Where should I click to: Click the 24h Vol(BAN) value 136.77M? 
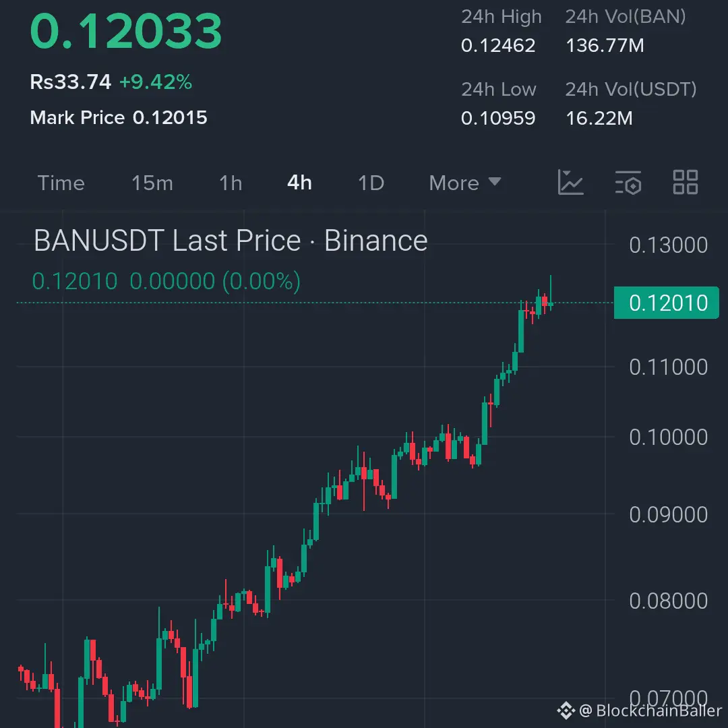(605, 46)
